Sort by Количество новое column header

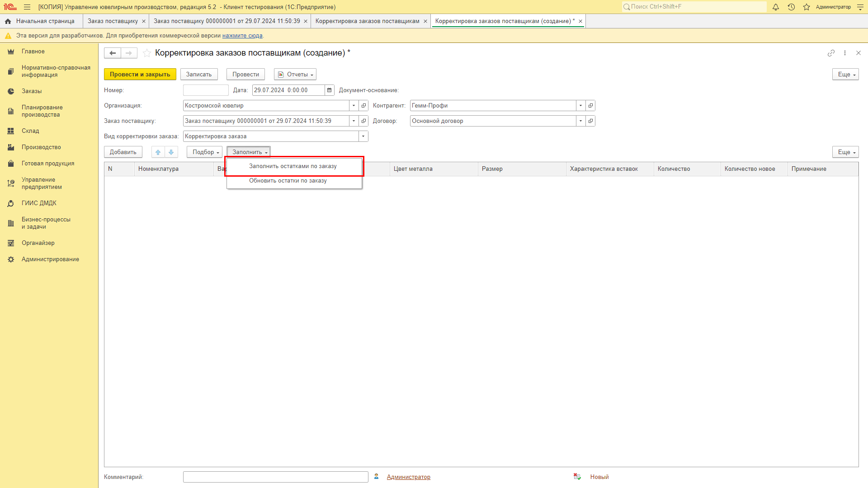point(754,169)
